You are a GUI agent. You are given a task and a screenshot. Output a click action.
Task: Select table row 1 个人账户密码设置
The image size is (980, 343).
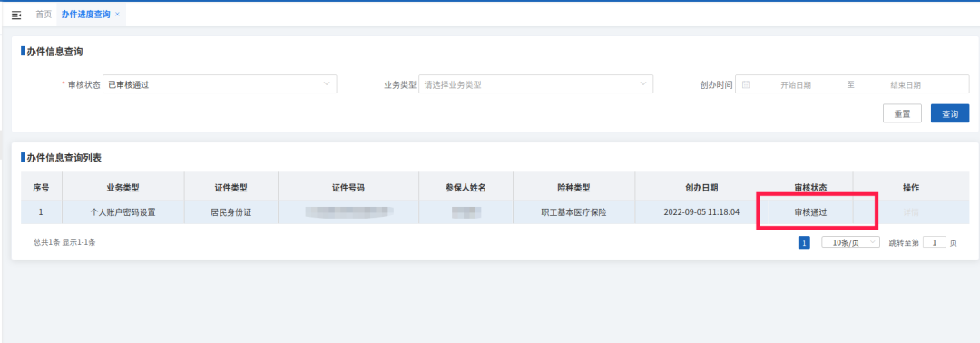click(495, 211)
